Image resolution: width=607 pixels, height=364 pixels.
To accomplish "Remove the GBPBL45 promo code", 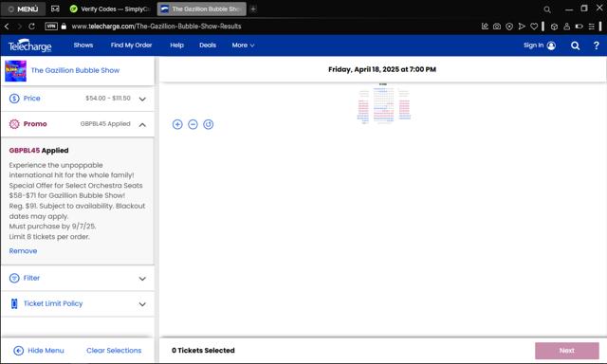I will [23, 251].
